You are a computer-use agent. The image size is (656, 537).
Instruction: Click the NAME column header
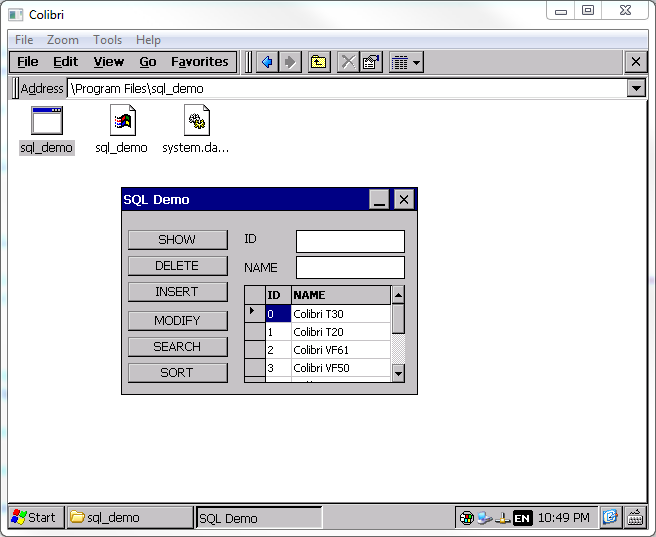tap(341, 295)
